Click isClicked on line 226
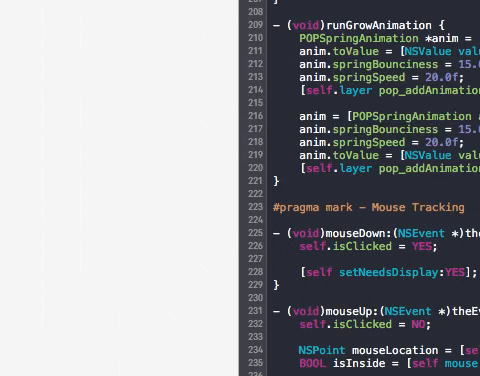Screen dimensions: 480x376 click(x=362, y=246)
